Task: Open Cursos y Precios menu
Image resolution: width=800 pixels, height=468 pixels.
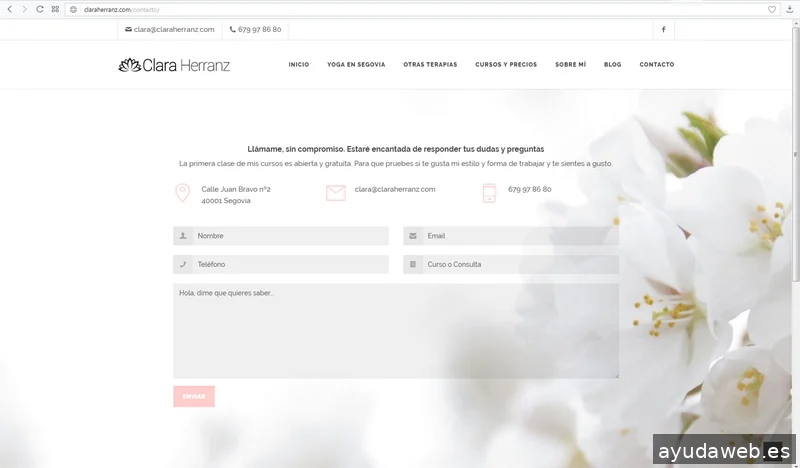Action: tap(506, 65)
